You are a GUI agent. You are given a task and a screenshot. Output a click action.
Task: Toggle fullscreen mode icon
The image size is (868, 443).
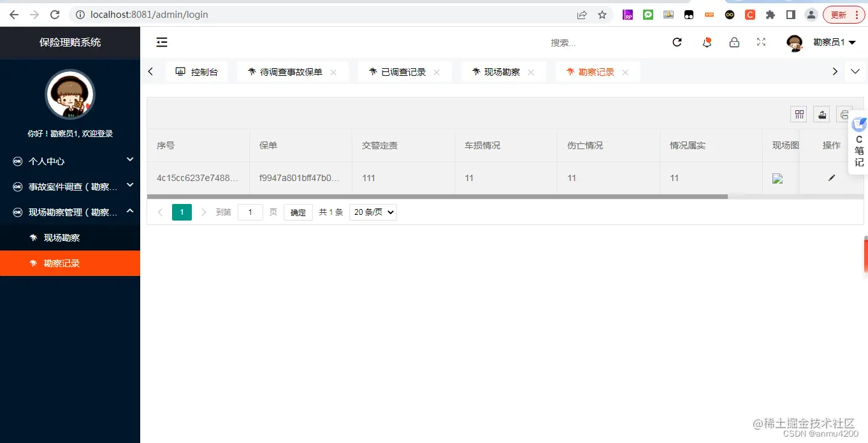point(761,42)
